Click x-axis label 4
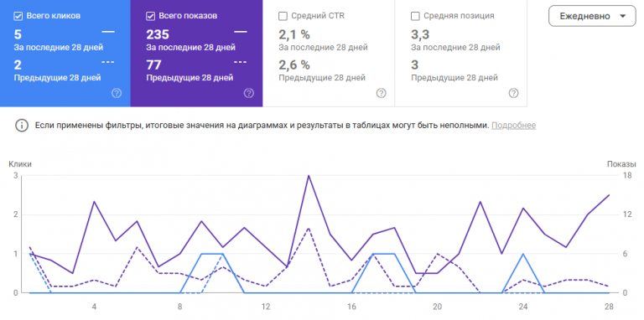This screenshot has height=320, width=644. point(94,307)
